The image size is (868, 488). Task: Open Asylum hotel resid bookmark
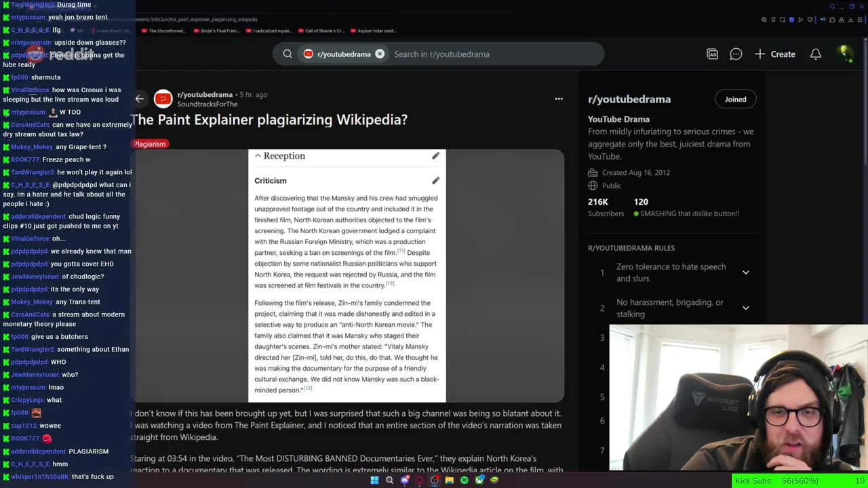pyautogui.click(x=374, y=30)
